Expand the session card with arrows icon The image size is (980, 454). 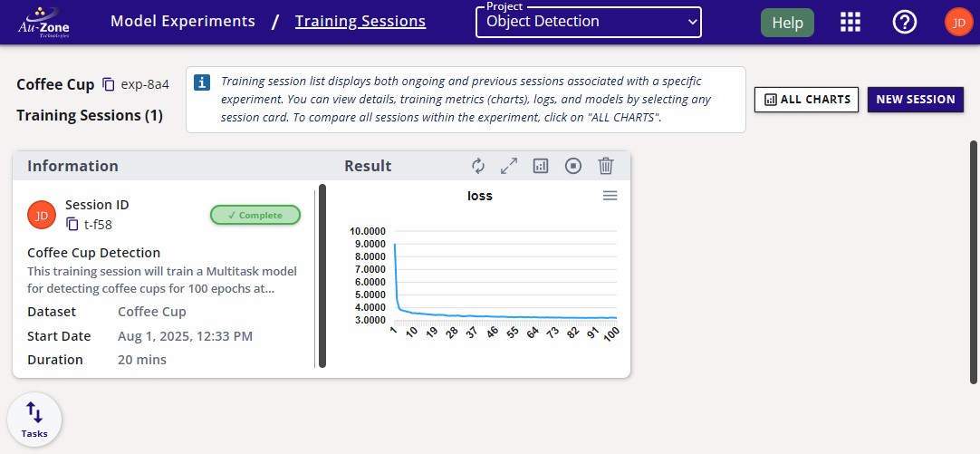coord(509,166)
